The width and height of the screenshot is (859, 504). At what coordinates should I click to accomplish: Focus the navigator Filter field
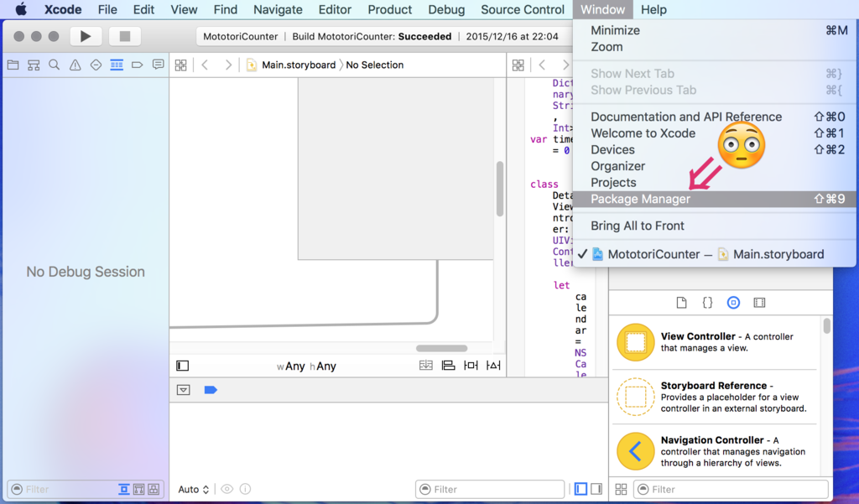(61, 489)
